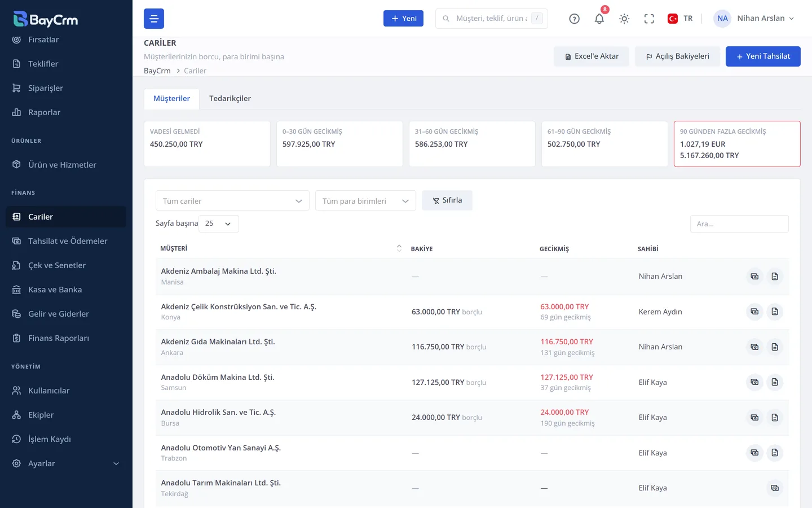Open Açılış Bakiyeleri
The width and height of the screenshot is (812, 508).
click(x=677, y=56)
